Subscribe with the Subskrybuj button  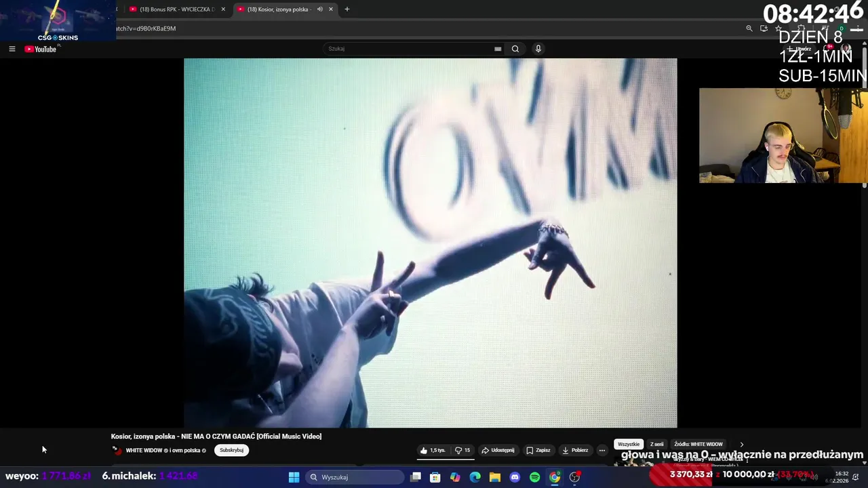tap(231, 450)
